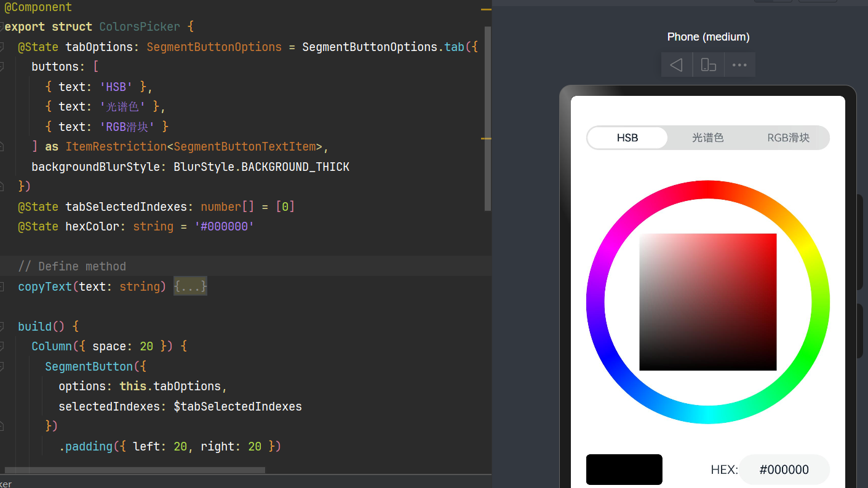This screenshot has height=488, width=868.
Task: Click ItemRestriction in the code
Action: tap(116, 147)
